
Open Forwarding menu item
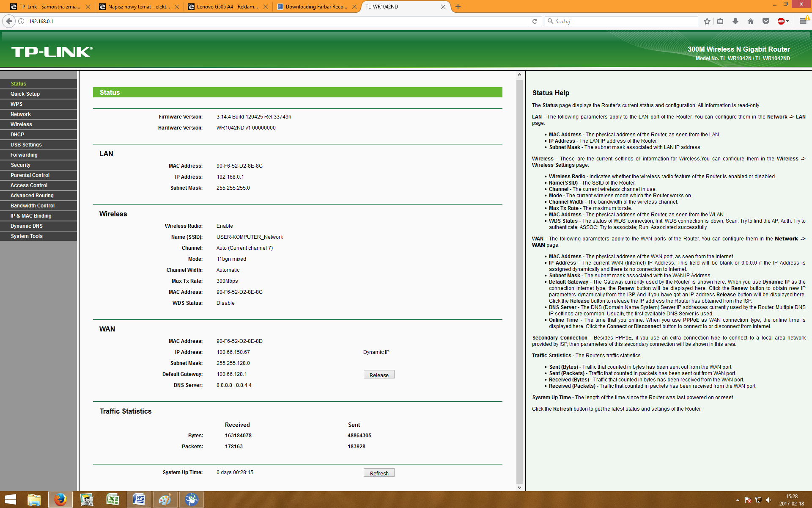click(x=38, y=155)
